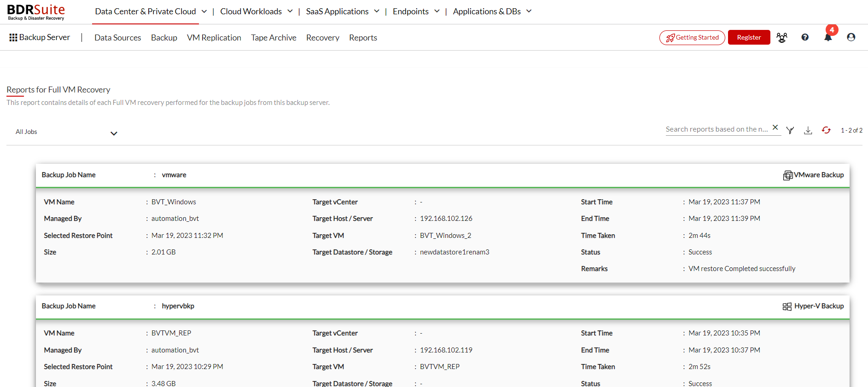Refresh the reports list
Screen dimensions: 868x387
point(826,130)
